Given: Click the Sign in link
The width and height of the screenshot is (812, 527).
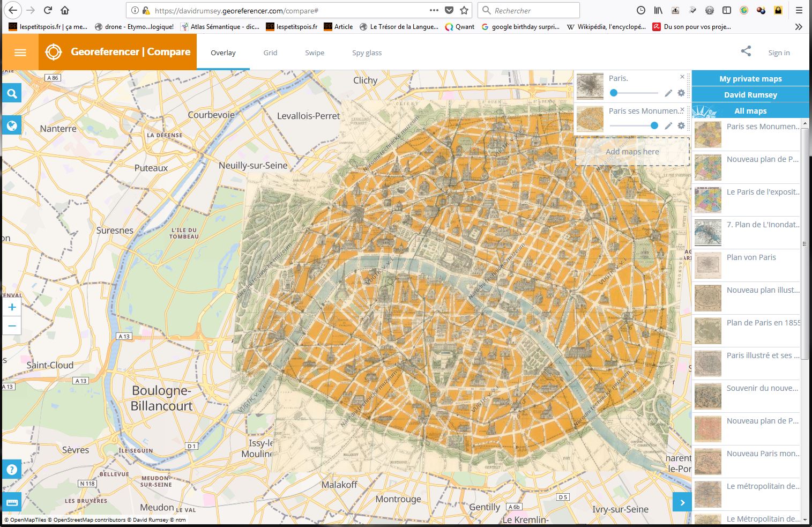Looking at the screenshot, I should coord(779,53).
